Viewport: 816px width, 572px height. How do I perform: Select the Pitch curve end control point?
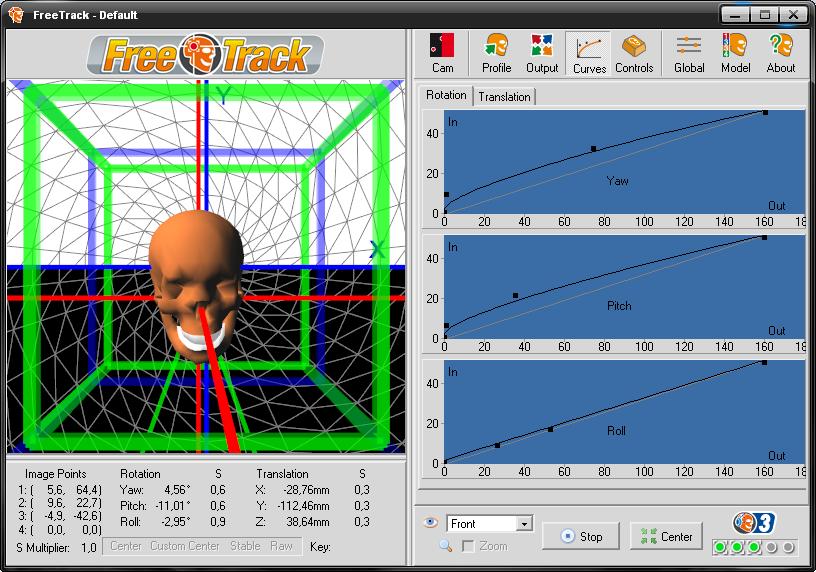[764, 237]
